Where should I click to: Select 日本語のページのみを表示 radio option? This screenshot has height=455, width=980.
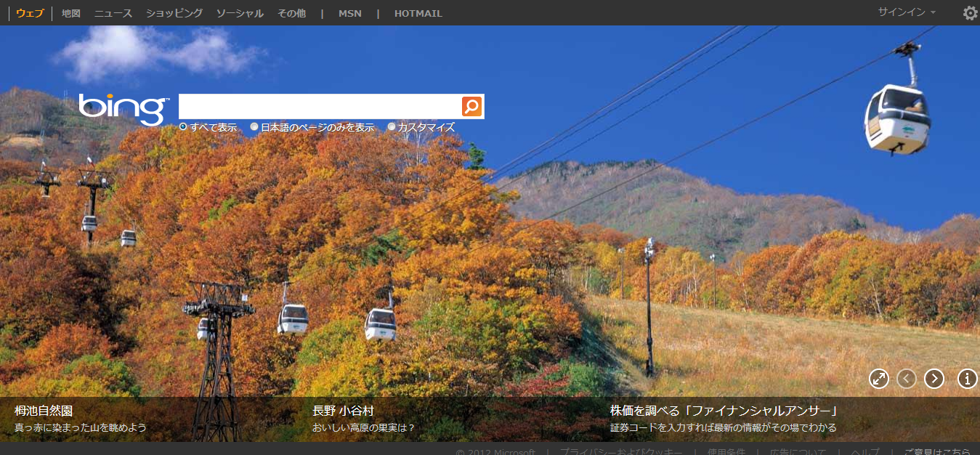[254, 127]
